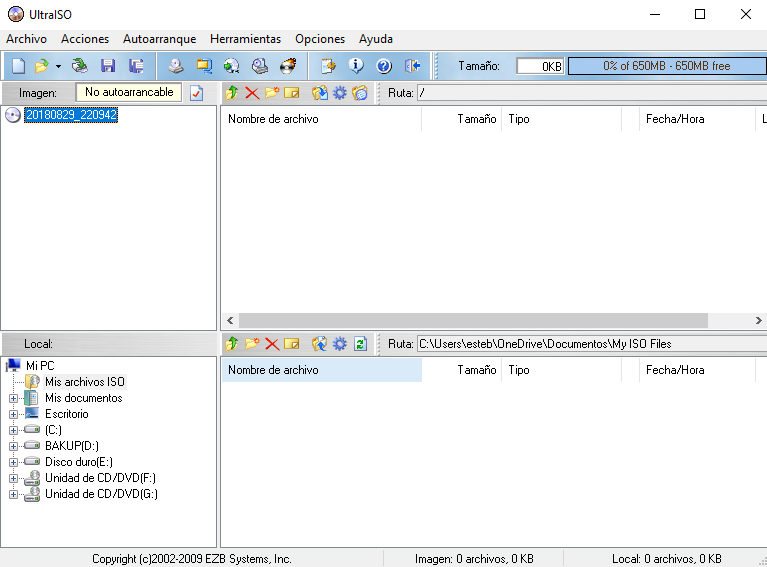The image size is (767, 567).
Task: Expand the BAKUP(D:) drive node
Action: [x=13, y=446]
